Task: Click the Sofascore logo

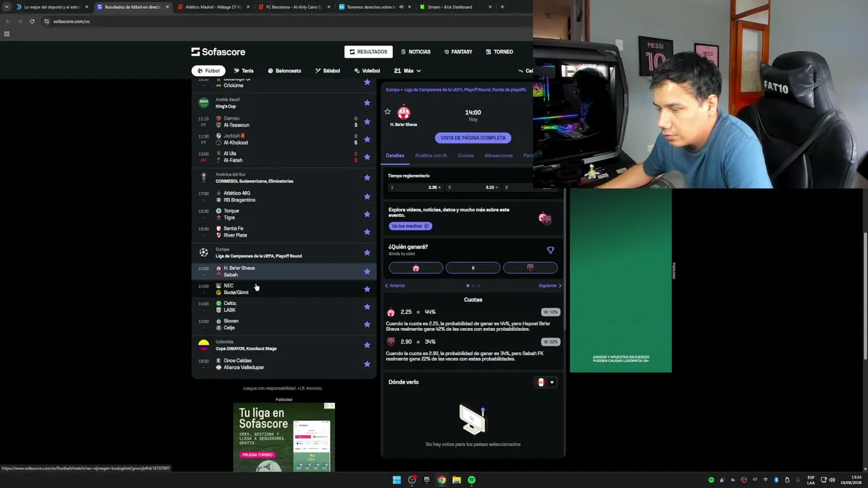Action: 218,52
